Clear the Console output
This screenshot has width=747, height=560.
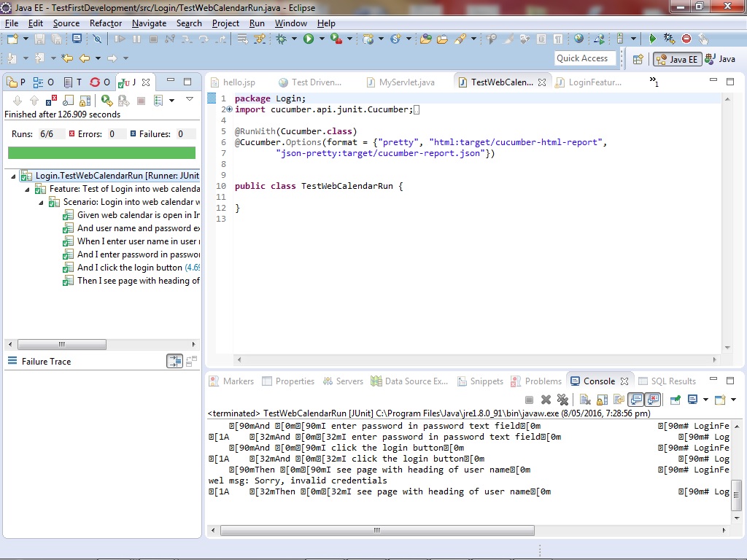click(584, 400)
